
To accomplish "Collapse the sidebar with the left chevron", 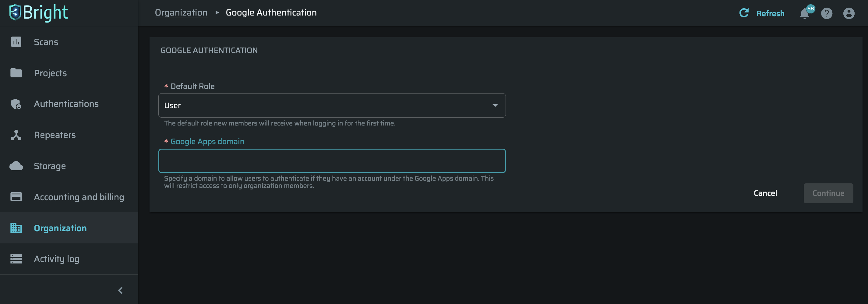I will 120,290.
